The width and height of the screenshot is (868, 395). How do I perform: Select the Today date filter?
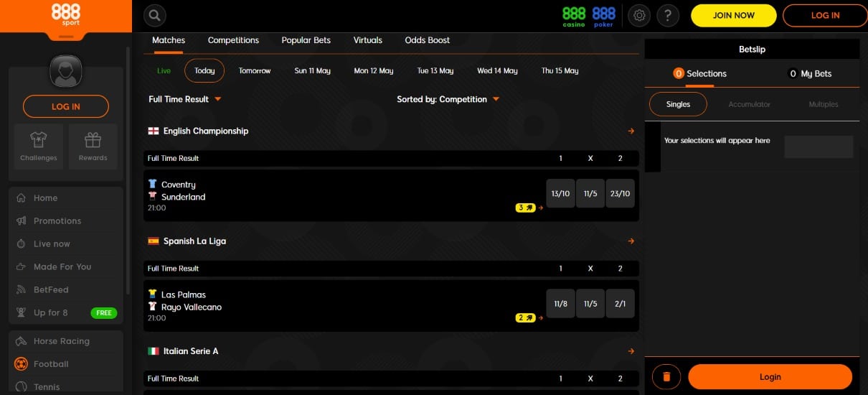(204, 71)
